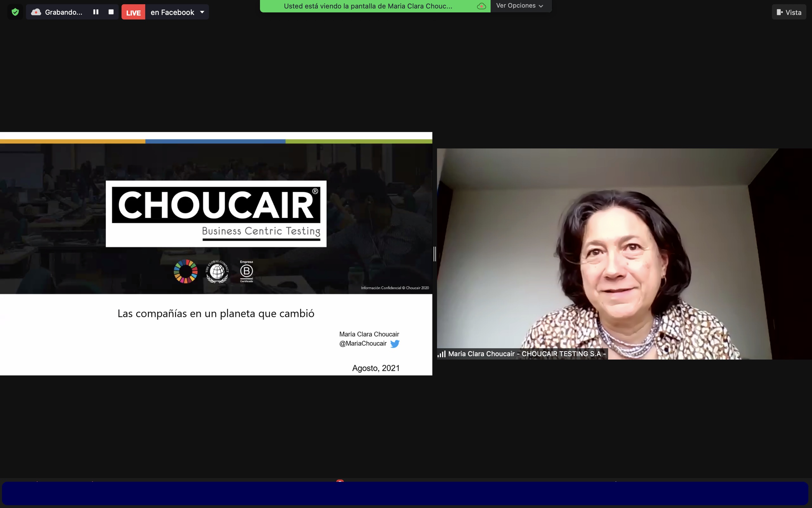
Task: Click the Twitter bird icon on the slide
Action: click(x=395, y=344)
